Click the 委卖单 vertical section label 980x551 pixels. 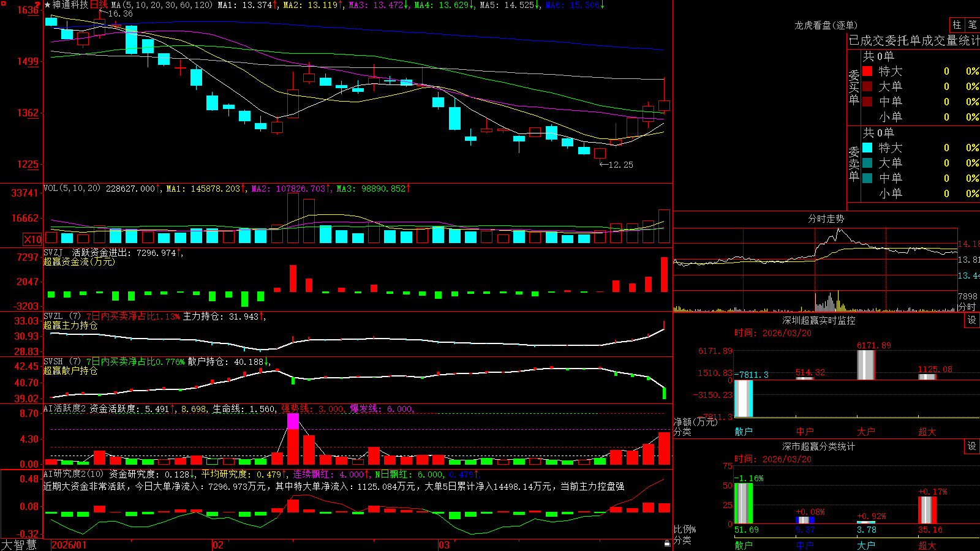(854, 163)
